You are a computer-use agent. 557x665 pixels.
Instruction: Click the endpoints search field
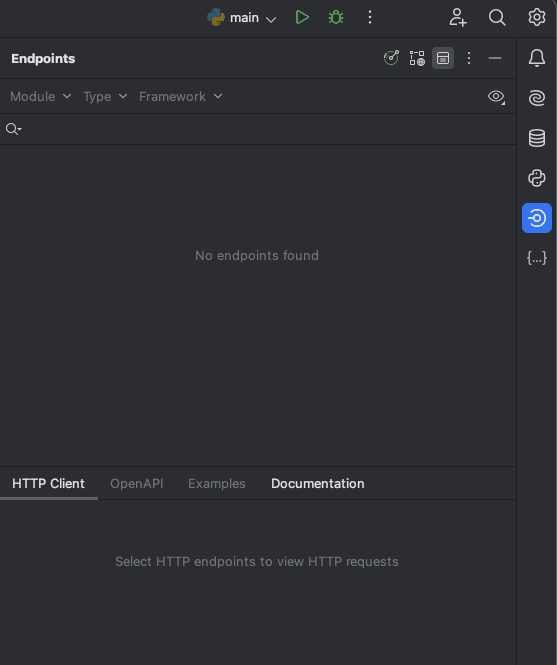tap(258, 129)
